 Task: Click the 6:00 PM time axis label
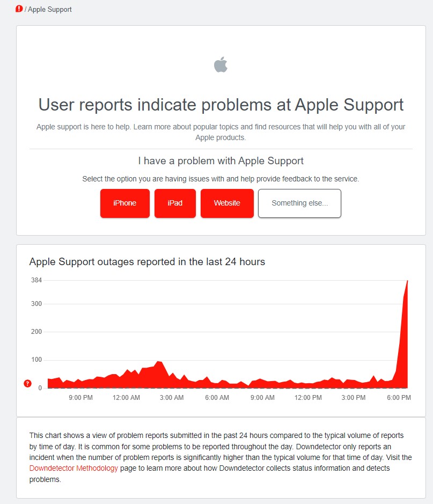(399, 398)
